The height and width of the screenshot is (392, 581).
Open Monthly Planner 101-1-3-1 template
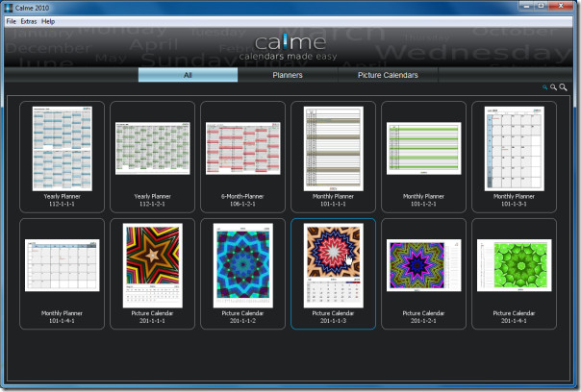[514, 157]
